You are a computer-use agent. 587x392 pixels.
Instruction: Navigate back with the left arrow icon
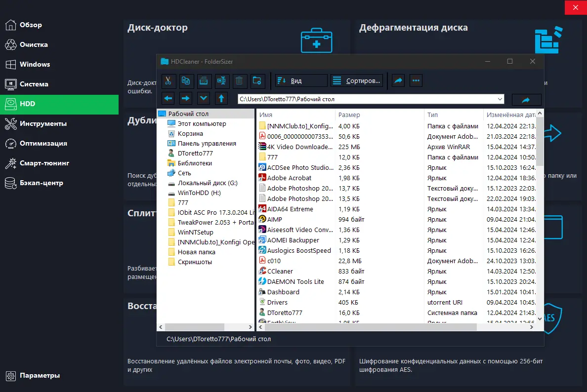[168, 98]
